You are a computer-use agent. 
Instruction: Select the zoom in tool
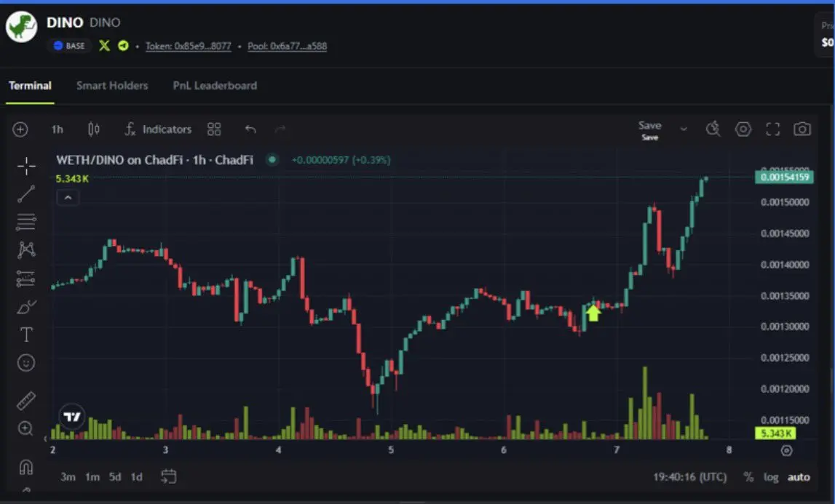point(25,428)
